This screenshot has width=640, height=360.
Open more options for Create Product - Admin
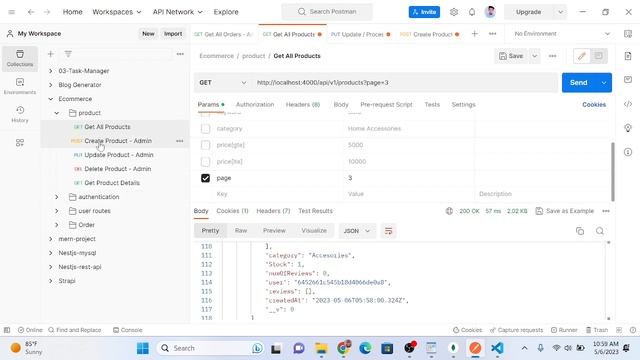click(180, 141)
